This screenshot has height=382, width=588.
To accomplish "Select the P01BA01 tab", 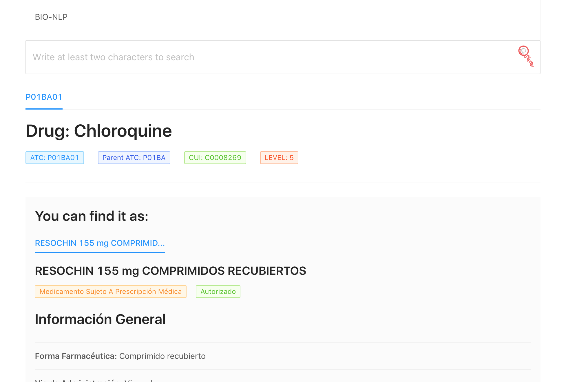I will (44, 97).
